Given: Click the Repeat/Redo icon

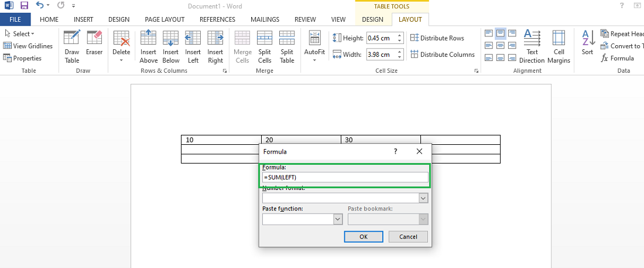Looking at the screenshot, I should pos(60,6).
